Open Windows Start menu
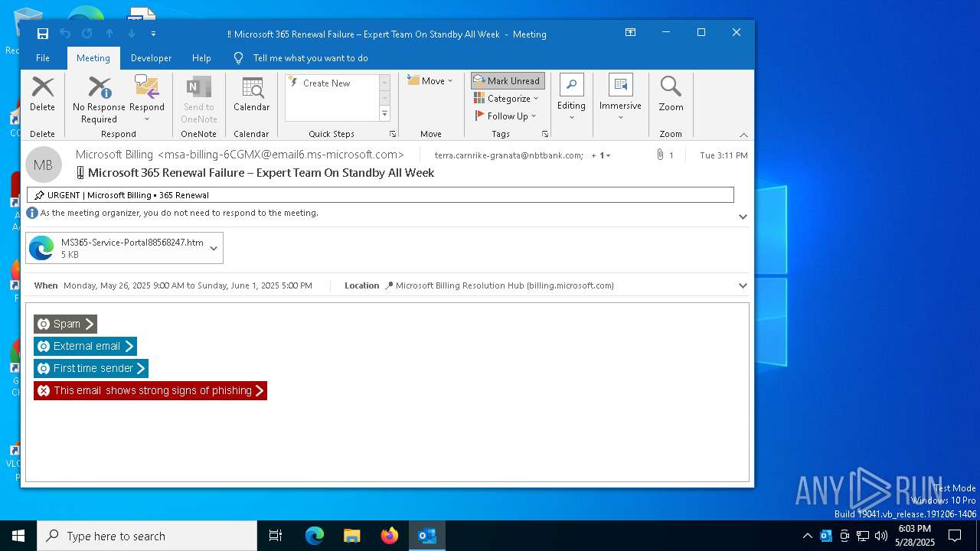The width and height of the screenshot is (980, 551). click(18, 536)
